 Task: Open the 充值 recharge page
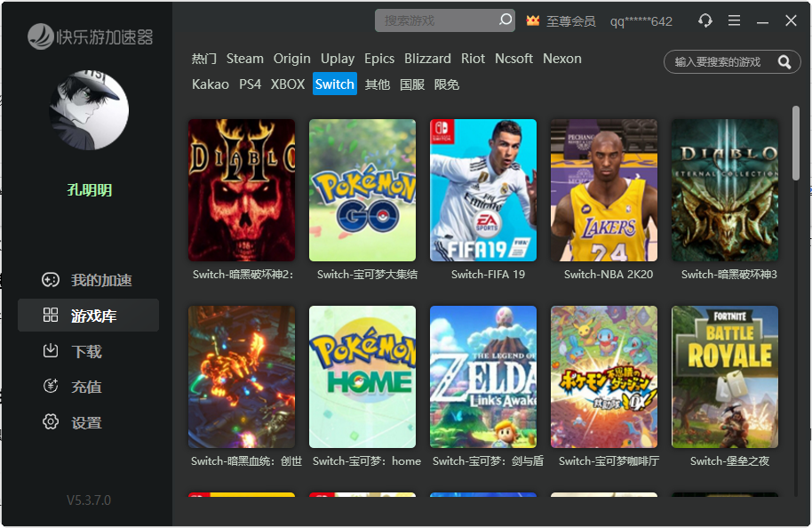coord(88,386)
